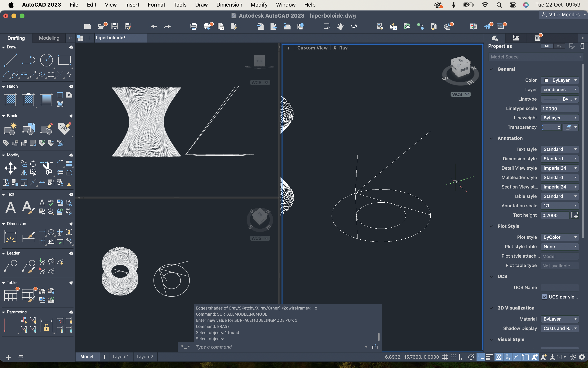Add a new drawing tab with plus

click(x=90, y=38)
